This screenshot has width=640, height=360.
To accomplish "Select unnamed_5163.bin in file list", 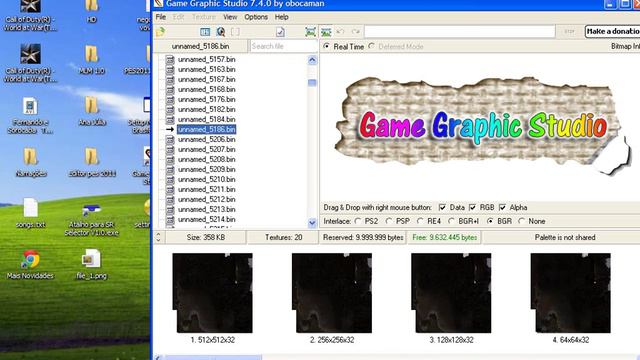I will [x=207, y=69].
